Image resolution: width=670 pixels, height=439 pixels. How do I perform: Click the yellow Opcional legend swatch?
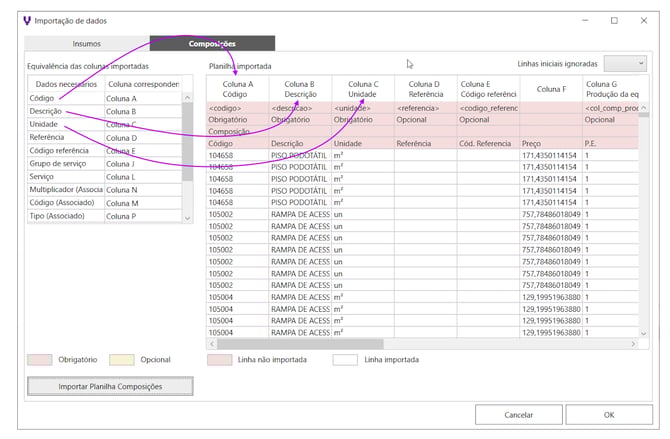[121, 359]
